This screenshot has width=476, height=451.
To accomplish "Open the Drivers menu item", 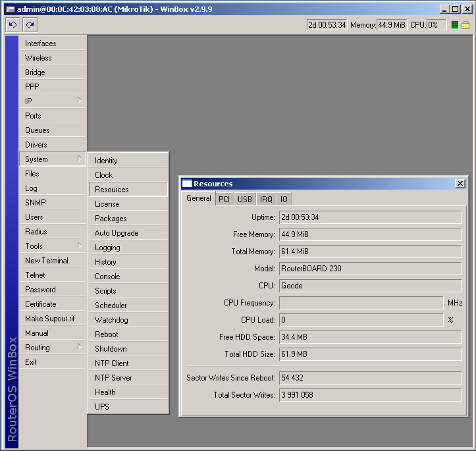I will (x=53, y=145).
